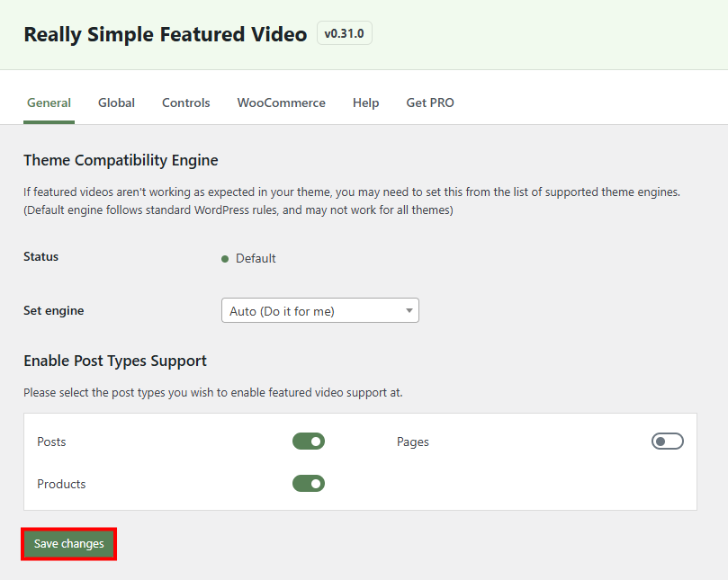728x580 pixels.
Task: Click the Get PRO tab
Action: click(x=429, y=103)
